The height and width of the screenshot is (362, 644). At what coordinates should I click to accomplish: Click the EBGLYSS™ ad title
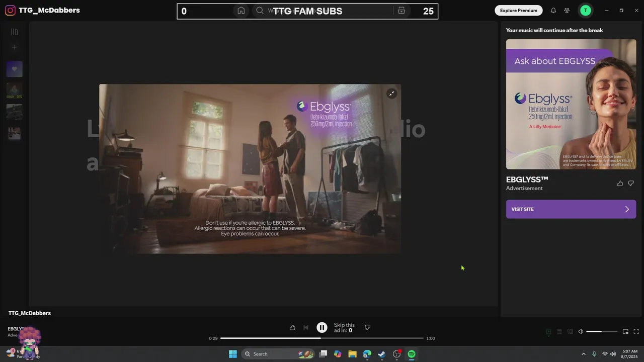[x=527, y=179]
